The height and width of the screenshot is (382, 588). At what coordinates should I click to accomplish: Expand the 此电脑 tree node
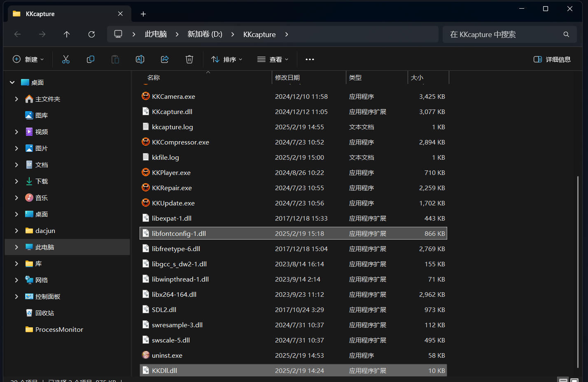pyautogui.click(x=16, y=247)
